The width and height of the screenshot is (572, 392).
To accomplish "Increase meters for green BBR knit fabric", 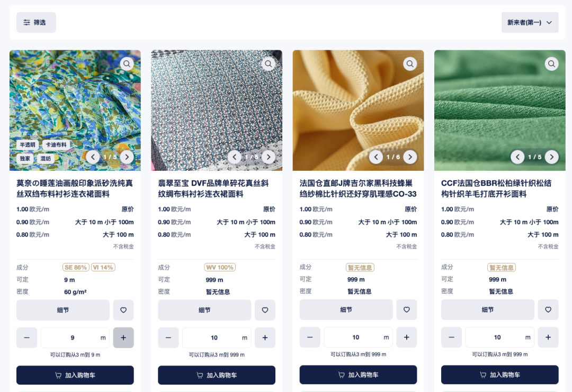I will [x=548, y=338].
